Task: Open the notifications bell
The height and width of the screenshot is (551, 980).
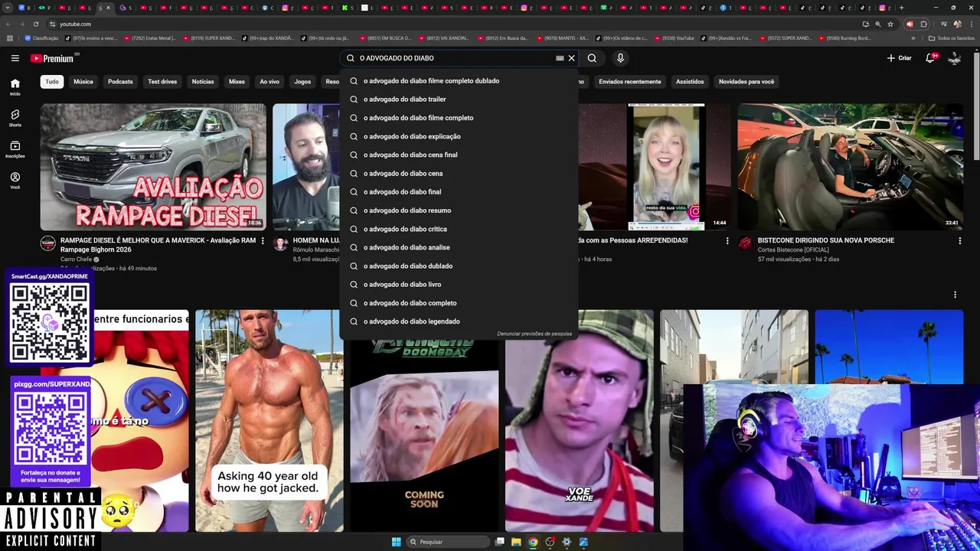Action: click(x=931, y=58)
